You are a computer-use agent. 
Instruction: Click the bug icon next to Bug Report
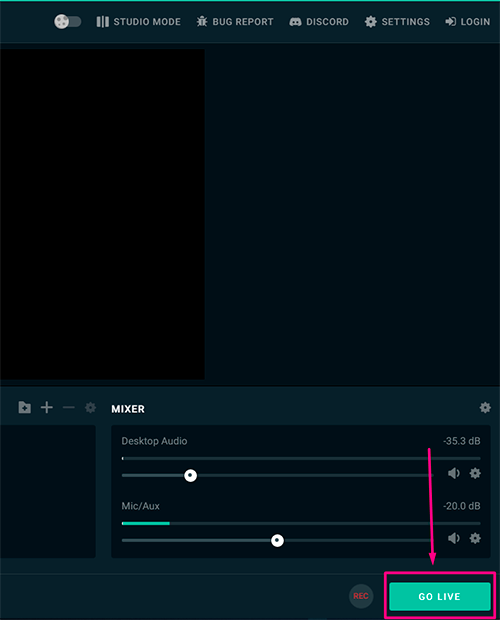coord(202,22)
